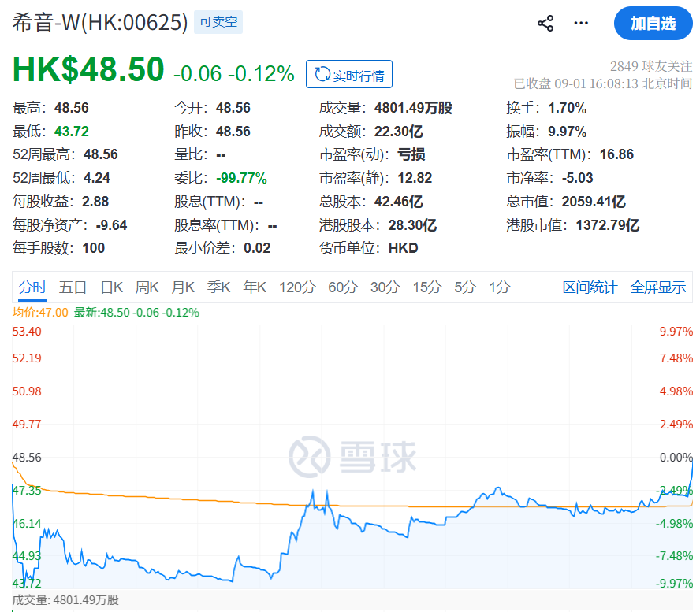Switch to 60分 chart
This screenshot has height=612, width=700.
[343, 287]
